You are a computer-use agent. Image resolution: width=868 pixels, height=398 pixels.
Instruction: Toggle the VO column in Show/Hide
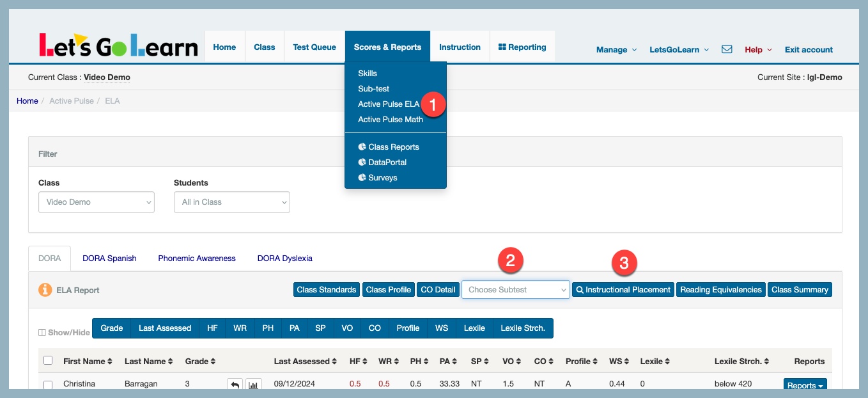(347, 328)
